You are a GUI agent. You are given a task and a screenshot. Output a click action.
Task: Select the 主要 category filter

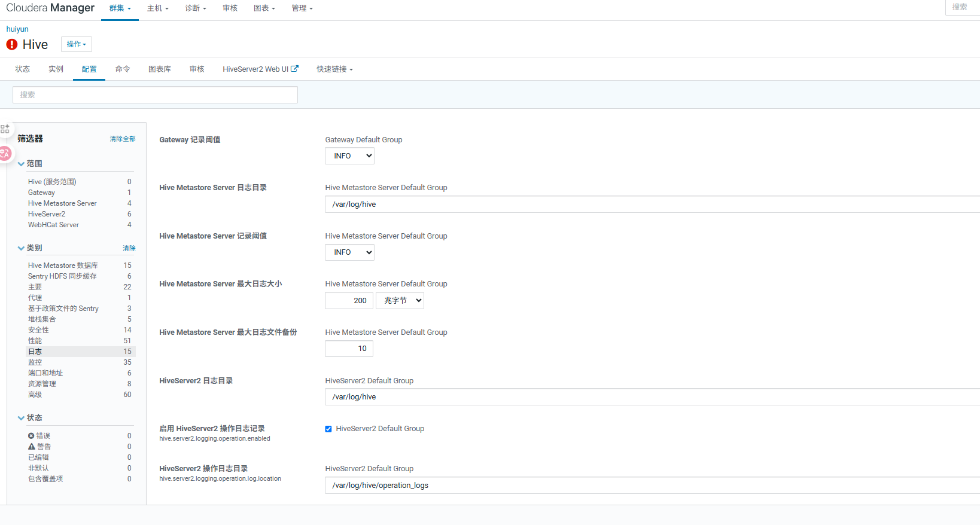pos(35,287)
